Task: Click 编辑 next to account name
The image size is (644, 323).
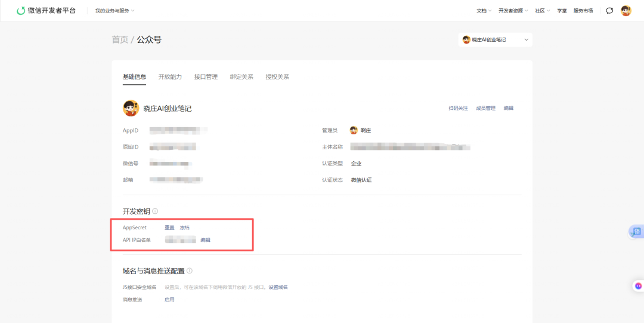Action: point(509,108)
